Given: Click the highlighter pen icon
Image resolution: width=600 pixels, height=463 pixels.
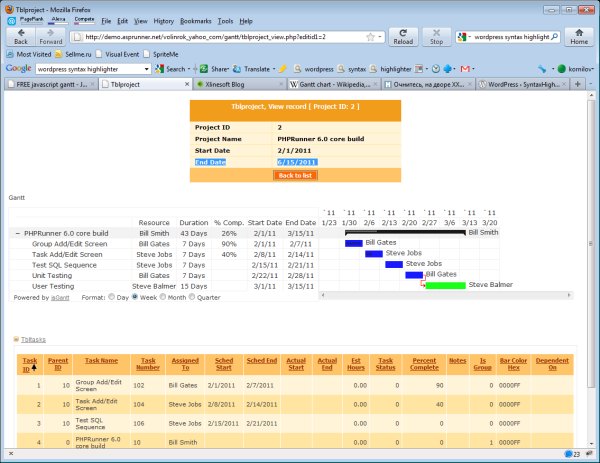Looking at the screenshot, I should 282,69.
